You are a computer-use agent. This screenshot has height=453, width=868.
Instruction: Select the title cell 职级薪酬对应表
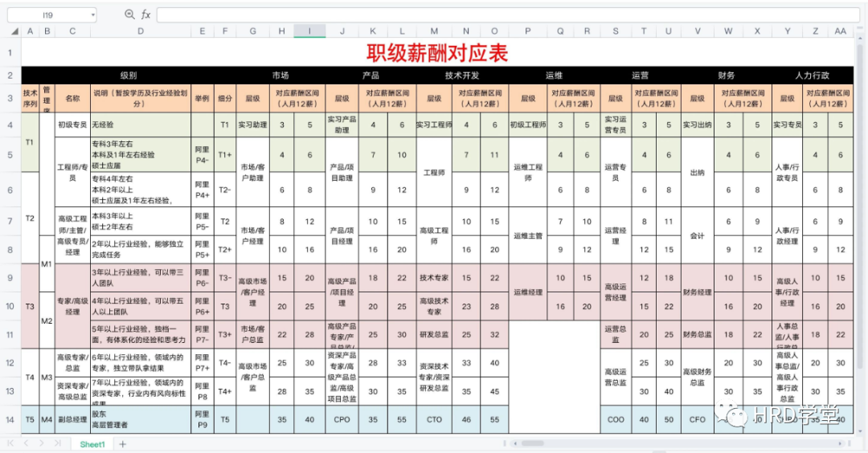pos(437,52)
